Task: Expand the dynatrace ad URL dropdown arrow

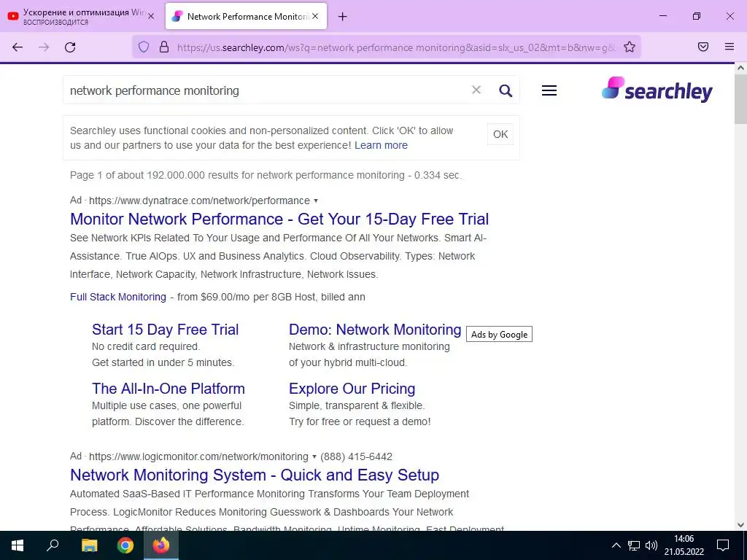Action: tap(316, 201)
